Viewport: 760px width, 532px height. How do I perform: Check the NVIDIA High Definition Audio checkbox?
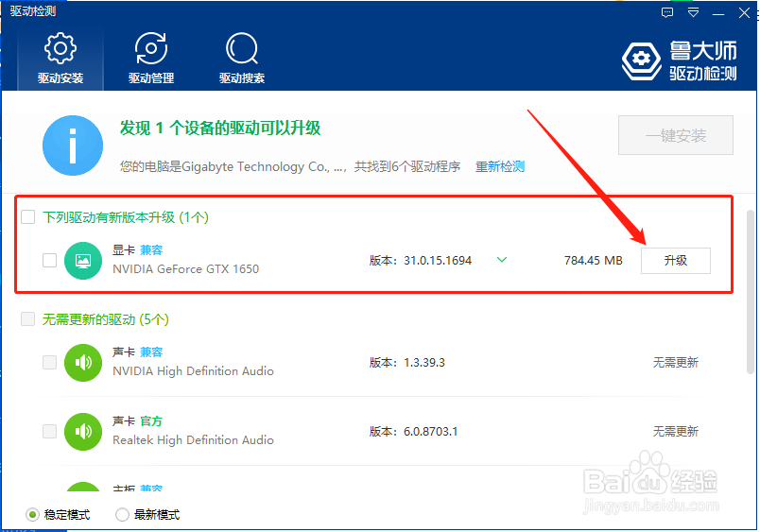coord(49,363)
